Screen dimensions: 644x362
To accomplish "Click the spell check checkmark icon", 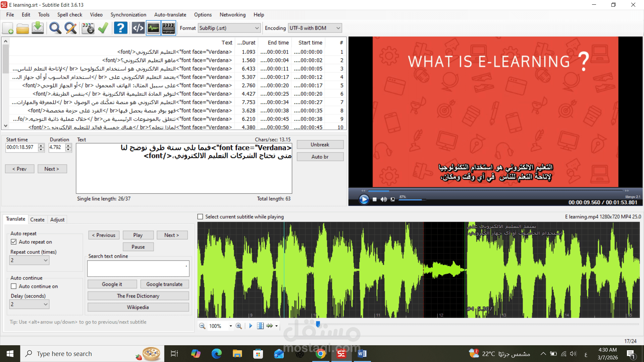I will point(103,28).
